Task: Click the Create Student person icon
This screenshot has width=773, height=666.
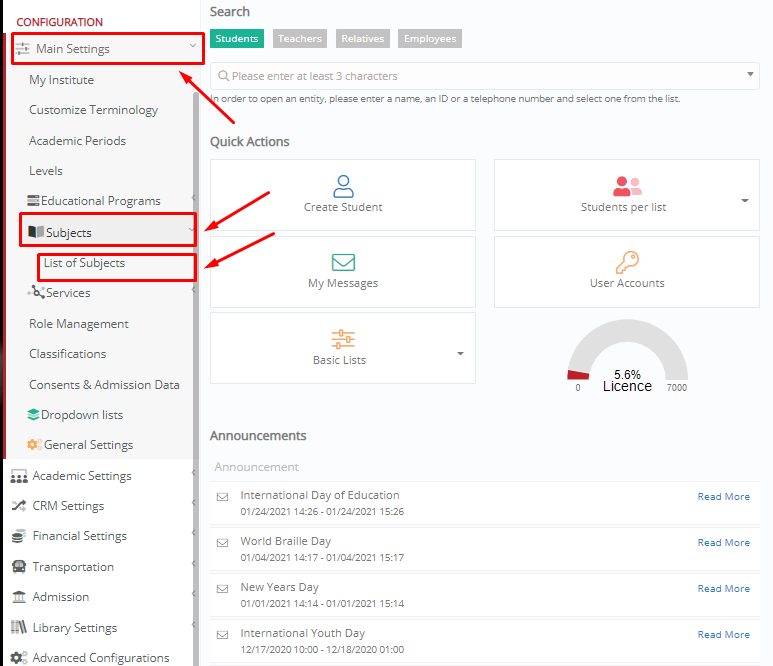Action: (343, 186)
